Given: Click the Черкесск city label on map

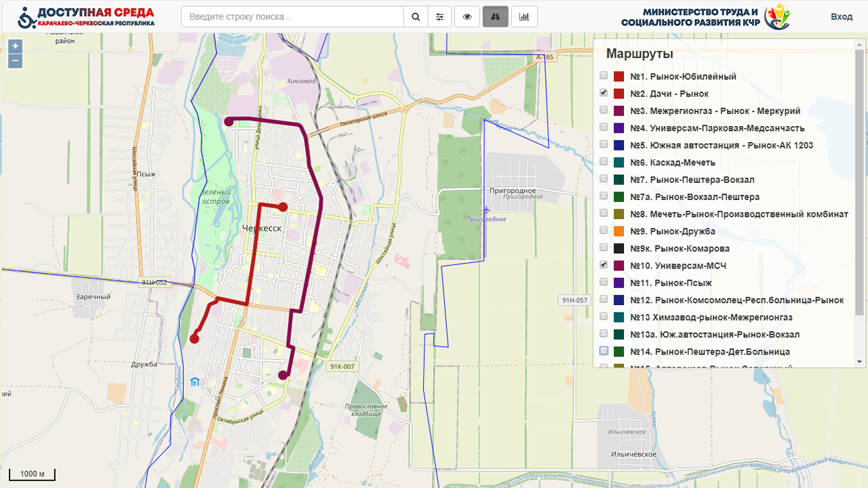Looking at the screenshot, I should tap(261, 228).
